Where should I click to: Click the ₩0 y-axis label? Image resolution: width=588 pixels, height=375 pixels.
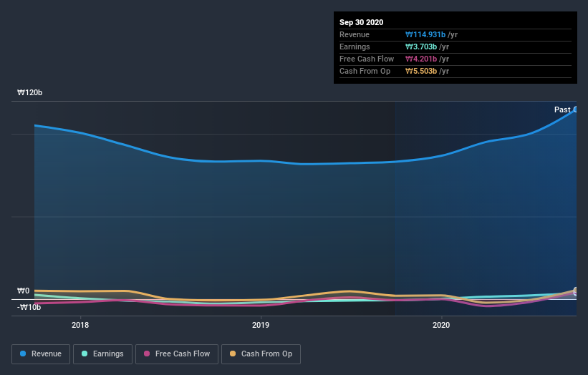(x=23, y=291)
